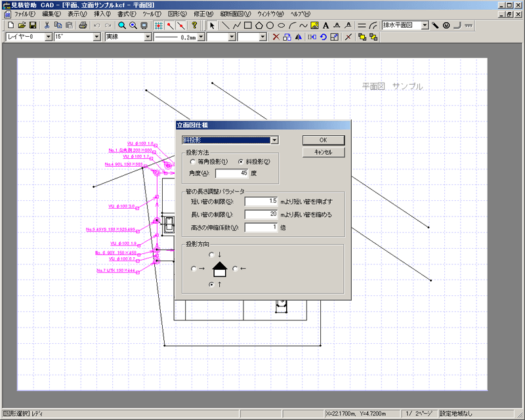Image resolution: width=525 pixels, height=420 pixels.
Task: Click the OK button
Action: pyautogui.click(x=323, y=140)
